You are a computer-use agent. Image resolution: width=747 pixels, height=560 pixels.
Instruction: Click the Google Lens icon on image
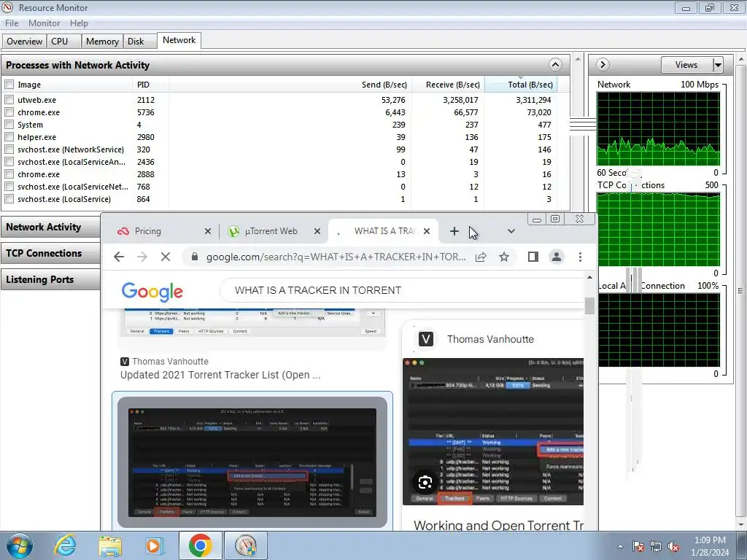425,483
